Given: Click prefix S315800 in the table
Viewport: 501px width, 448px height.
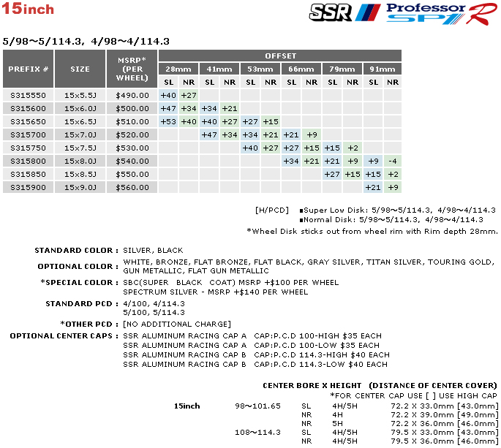Looking at the screenshot, I should coord(28,161).
